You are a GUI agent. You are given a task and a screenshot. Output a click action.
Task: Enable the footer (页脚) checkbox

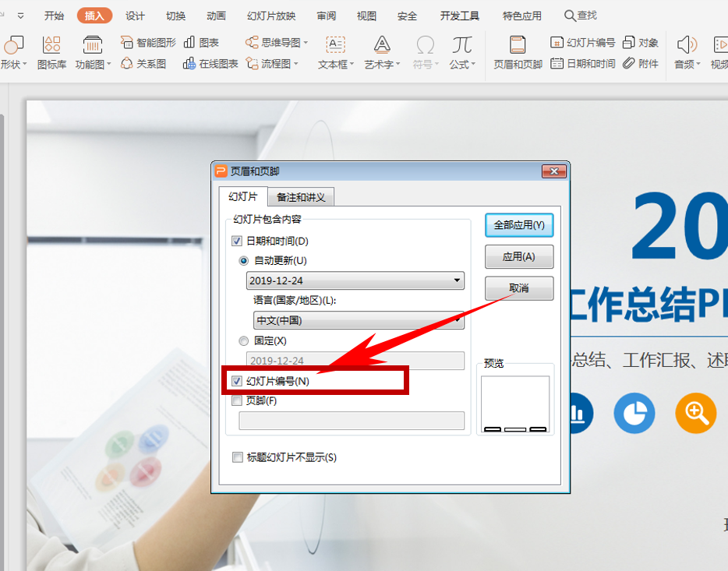(237, 400)
